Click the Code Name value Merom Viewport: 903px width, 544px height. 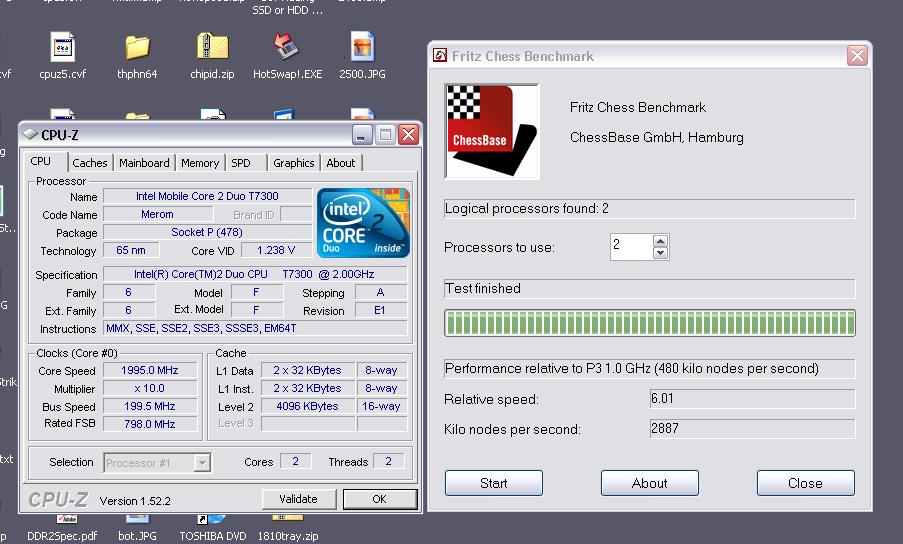pyautogui.click(x=157, y=214)
